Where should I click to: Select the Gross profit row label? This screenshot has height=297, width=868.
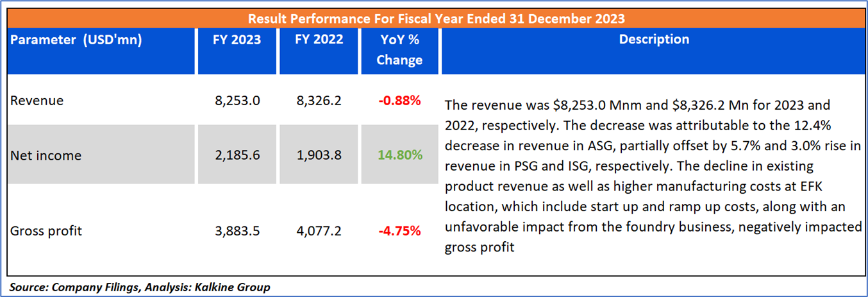[46, 231]
